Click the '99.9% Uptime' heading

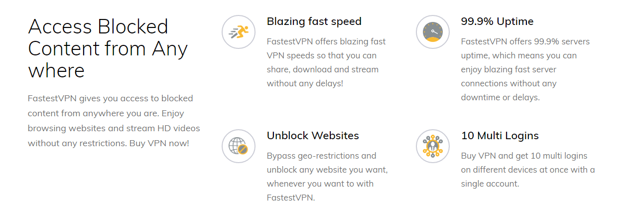(497, 21)
